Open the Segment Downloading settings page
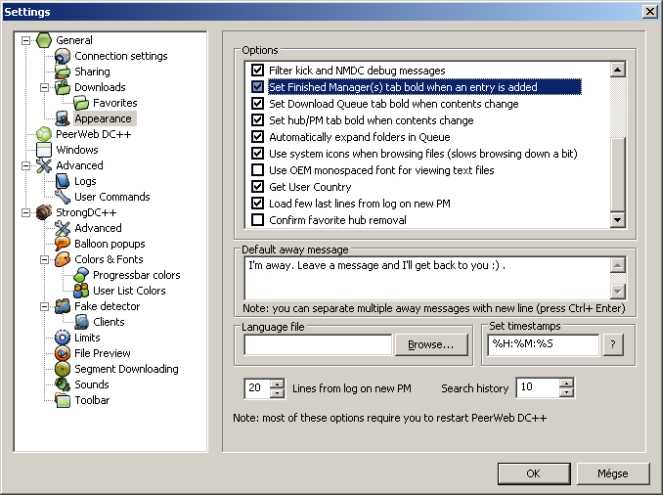This screenshot has width=663, height=495. coord(126,369)
